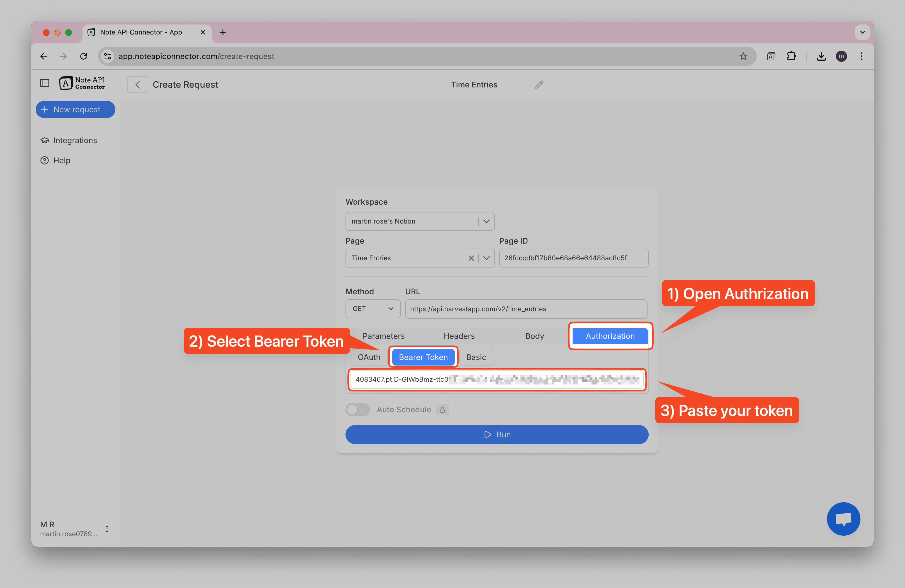Open the Workspace dropdown
The height and width of the screenshot is (588, 905).
tap(420, 221)
